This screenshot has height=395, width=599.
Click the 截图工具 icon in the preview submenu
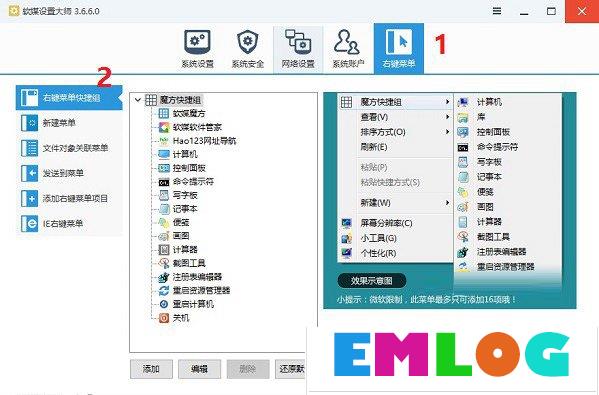463,237
